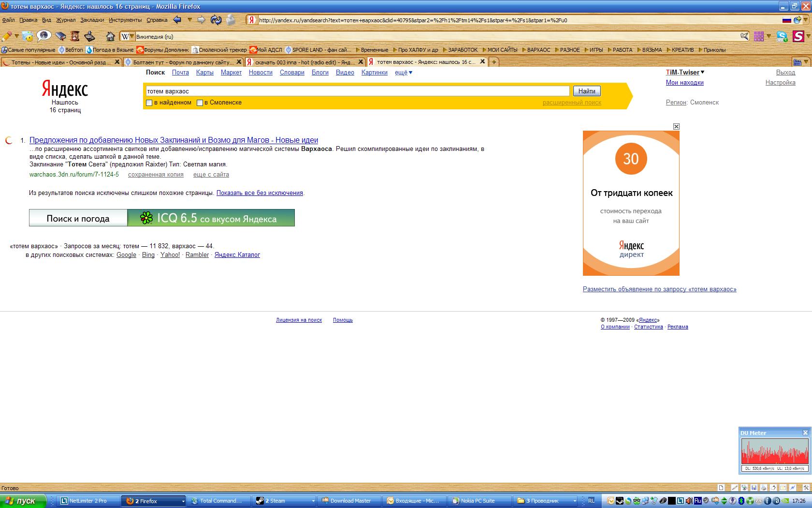812x508 pixels.
Task: Open the bookmarks book icon
Action: pyautogui.click(x=60, y=36)
